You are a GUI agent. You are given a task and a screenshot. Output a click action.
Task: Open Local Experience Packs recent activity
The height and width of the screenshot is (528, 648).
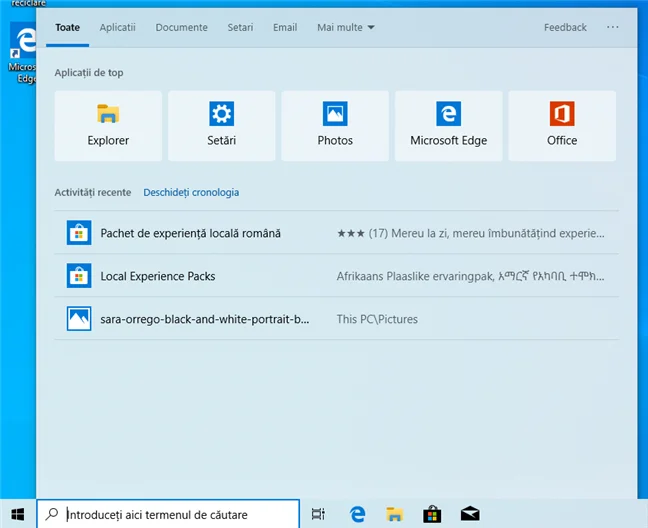click(x=336, y=276)
